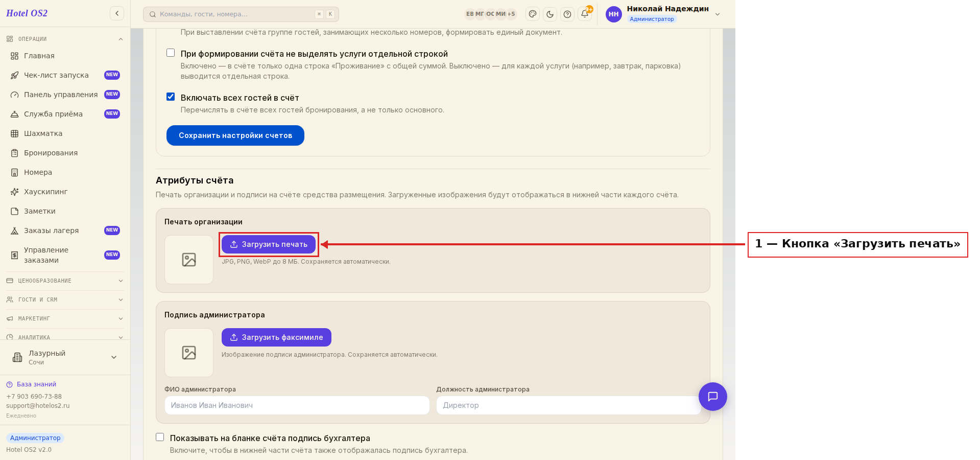The width and height of the screenshot is (980, 460).
Task: Open the Николай Надеждин user menu chevron
Action: [718, 14]
